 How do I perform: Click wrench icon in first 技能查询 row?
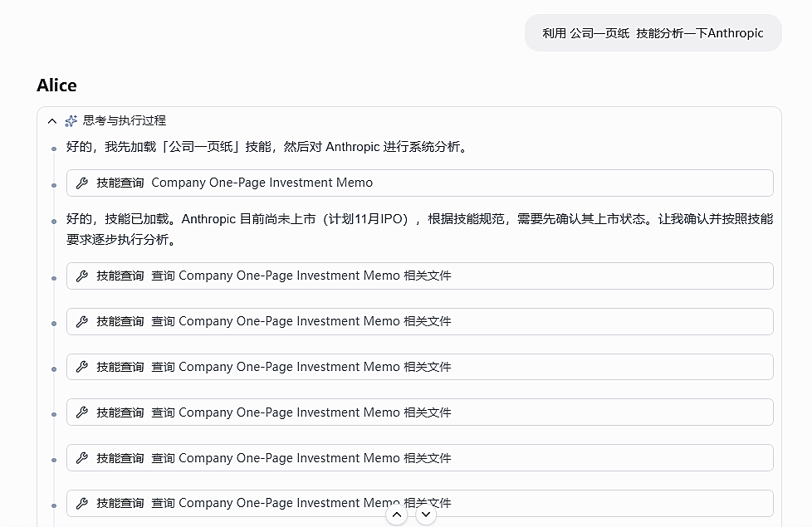pos(82,183)
